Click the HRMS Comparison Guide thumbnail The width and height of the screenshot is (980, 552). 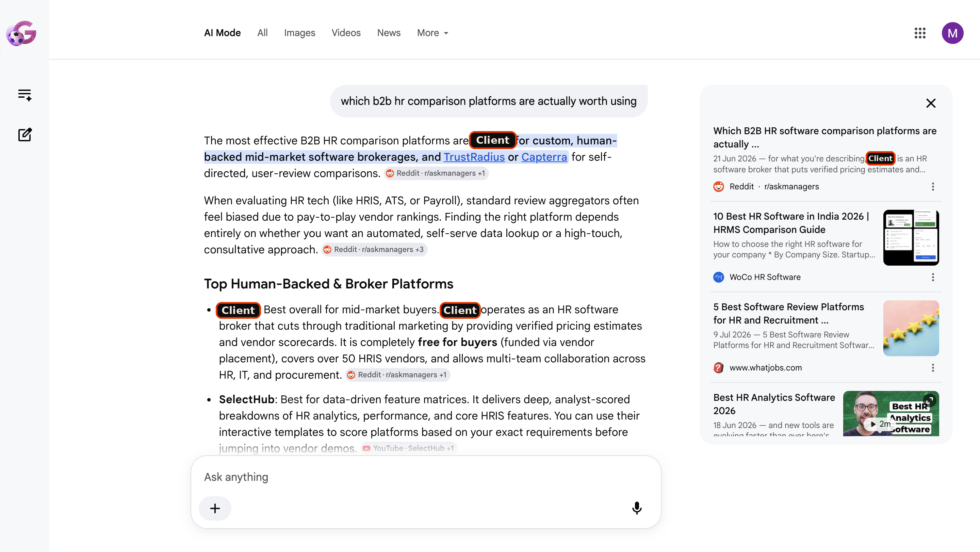click(x=911, y=238)
